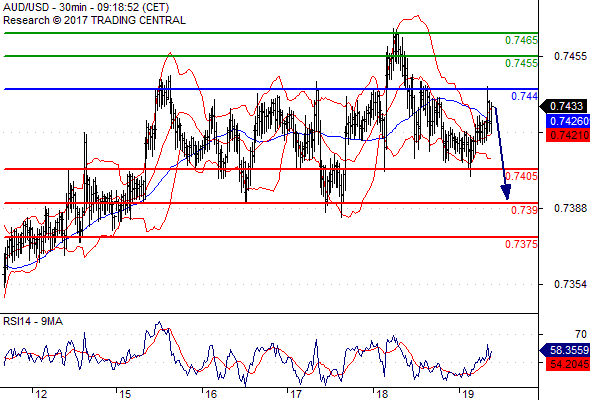Click the 70 level on RSI axis
Screen dimensions: 590x400
click(581, 334)
